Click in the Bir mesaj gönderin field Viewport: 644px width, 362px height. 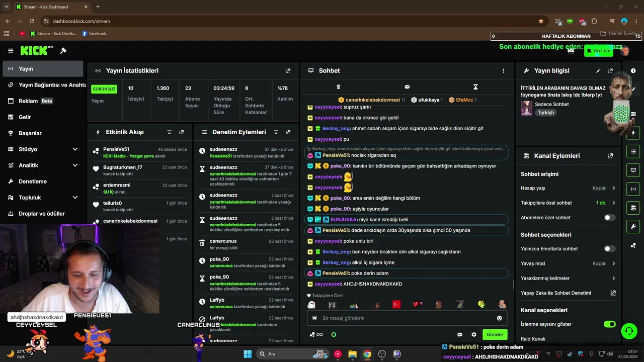click(x=407, y=318)
